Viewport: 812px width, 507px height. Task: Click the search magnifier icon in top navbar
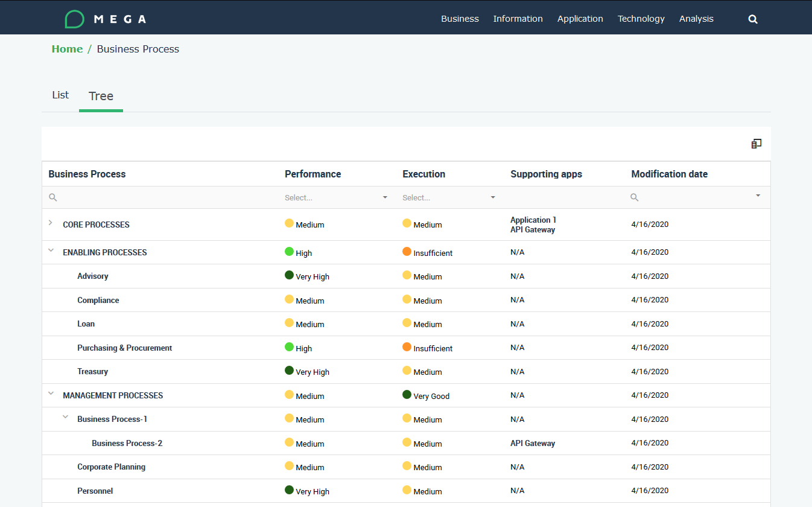click(753, 19)
